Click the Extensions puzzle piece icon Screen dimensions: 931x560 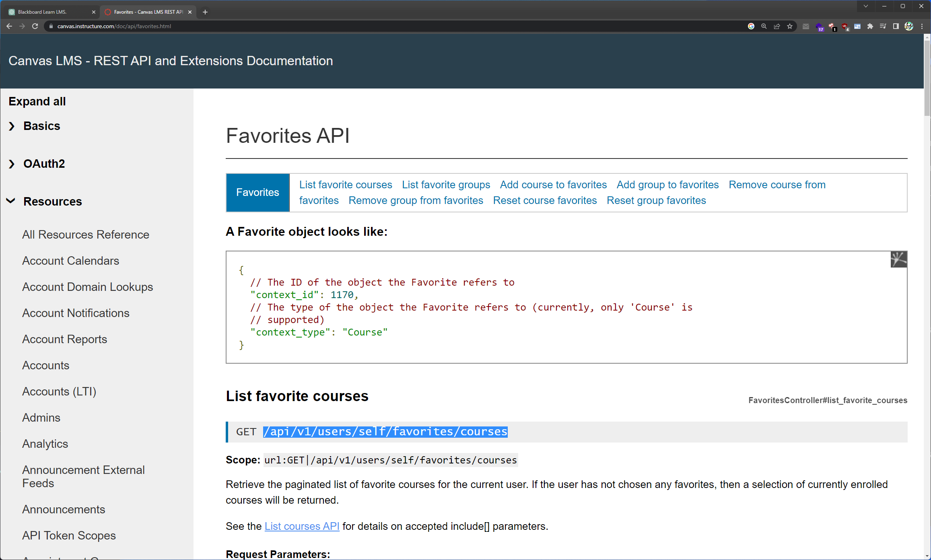point(870,26)
